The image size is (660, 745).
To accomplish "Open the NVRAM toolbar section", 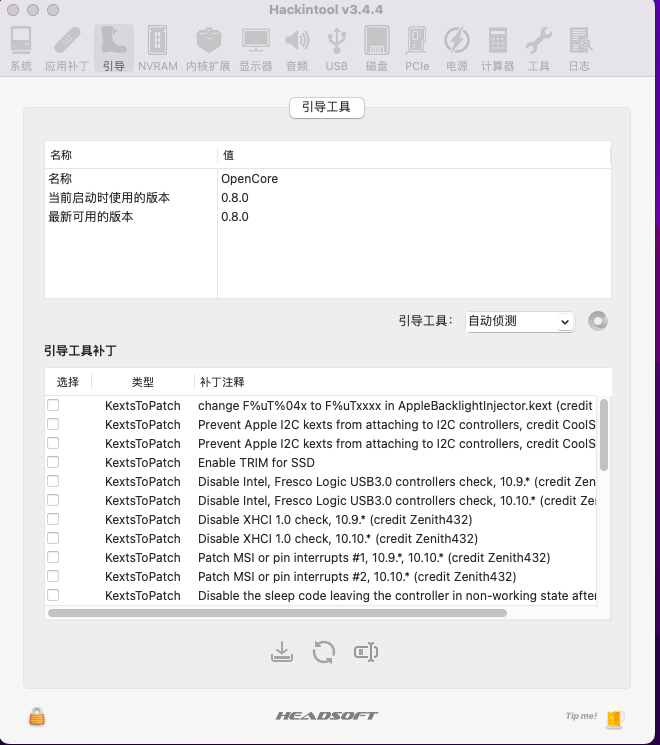I will click(x=158, y=49).
